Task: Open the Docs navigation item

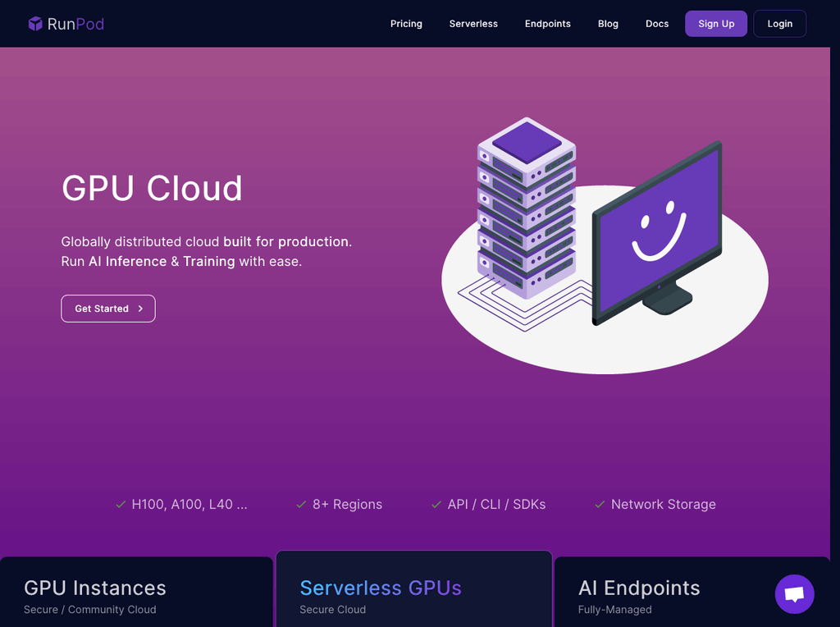Action: 657,24
